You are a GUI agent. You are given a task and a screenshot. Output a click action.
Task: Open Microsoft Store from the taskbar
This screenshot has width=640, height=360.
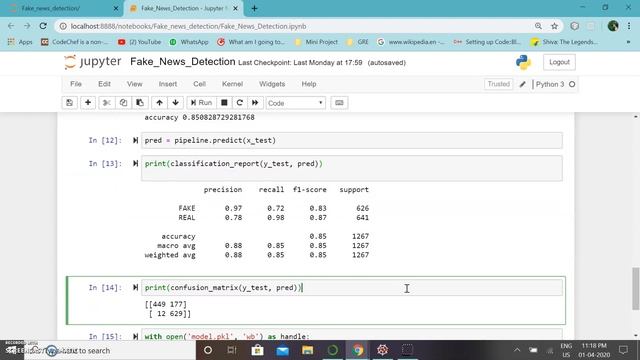258,350
